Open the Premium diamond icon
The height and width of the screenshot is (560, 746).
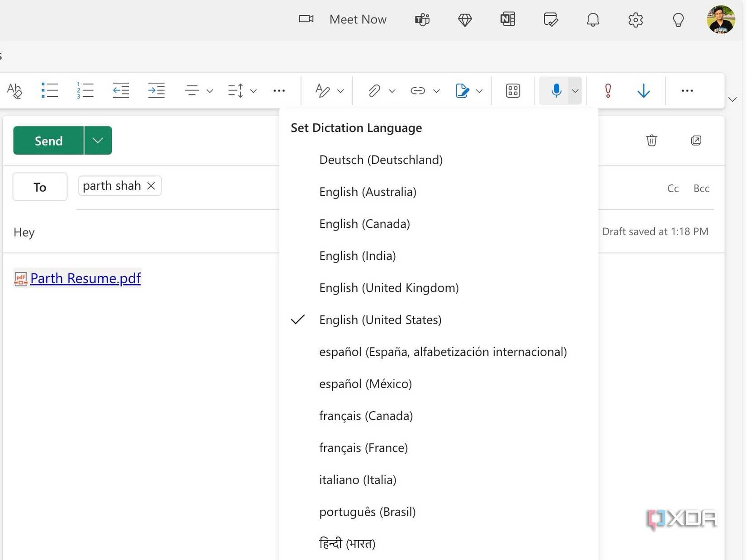coord(465,20)
